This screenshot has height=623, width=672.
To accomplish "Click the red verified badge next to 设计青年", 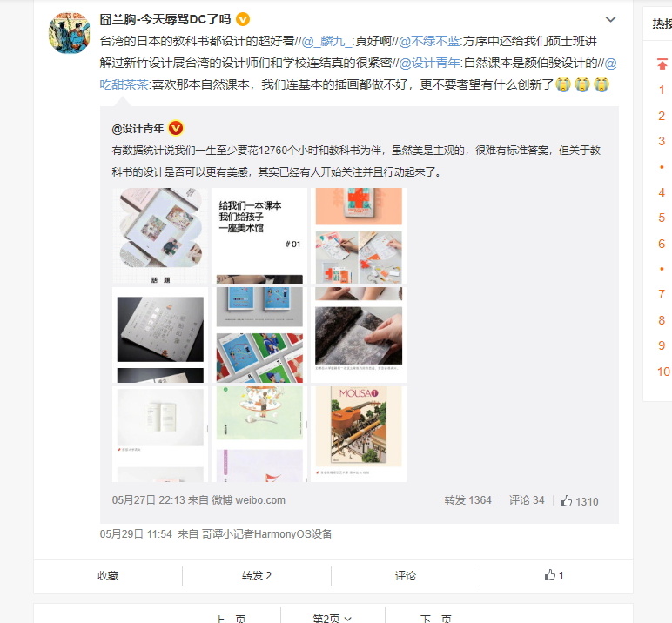I will (176, 128).
